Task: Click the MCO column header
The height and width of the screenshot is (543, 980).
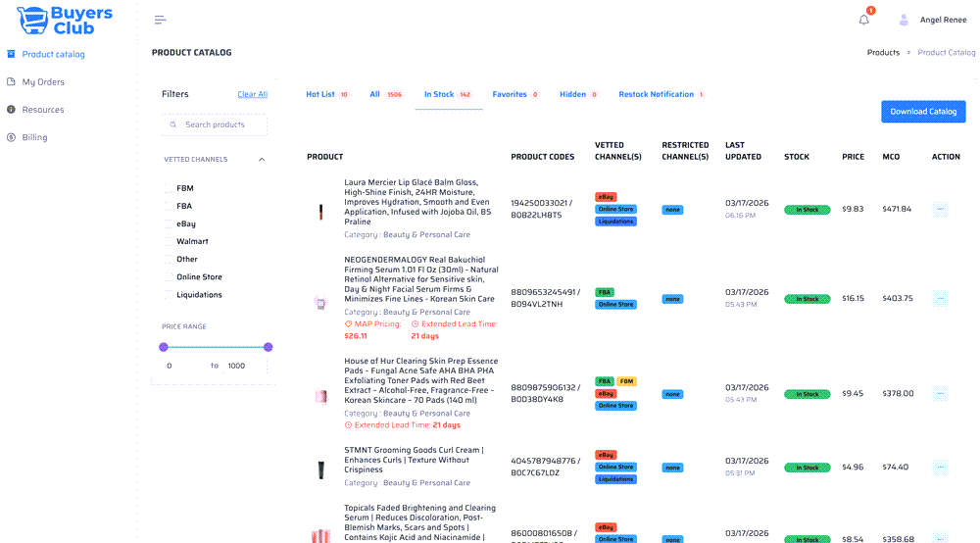Action: coord(891,157)
